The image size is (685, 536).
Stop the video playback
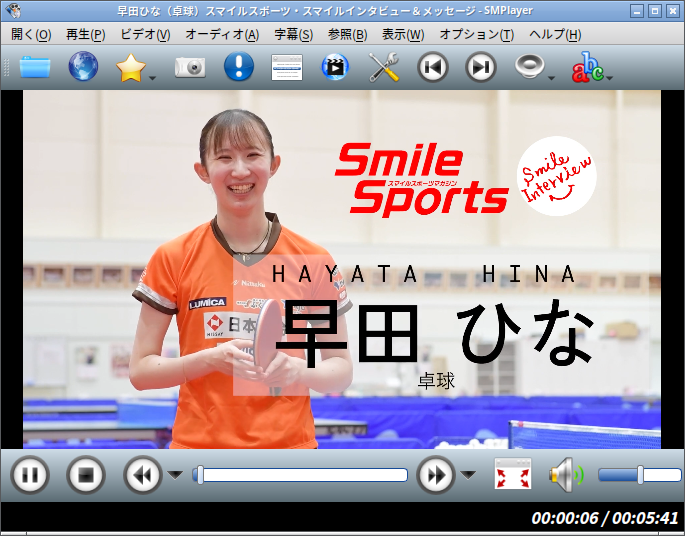[x=86, y=475]
